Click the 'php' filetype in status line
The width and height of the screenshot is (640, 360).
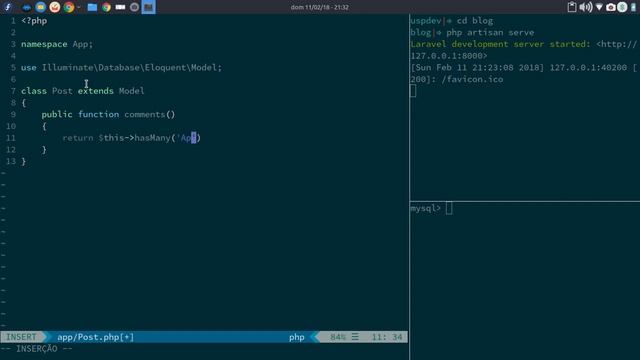tap(297, 337)
